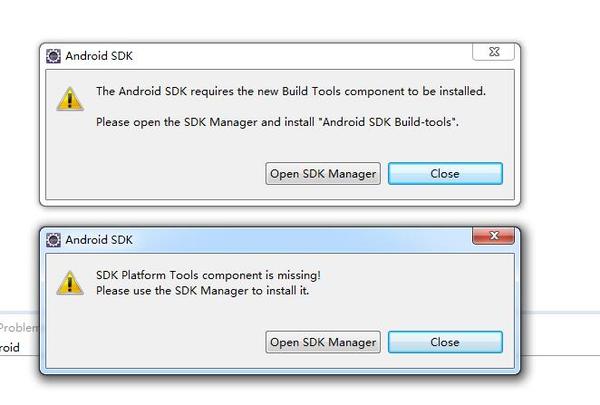600x405 pixels.
Task: Switch to the partially hidden Problems tab
Action: (x=19, y=328)
